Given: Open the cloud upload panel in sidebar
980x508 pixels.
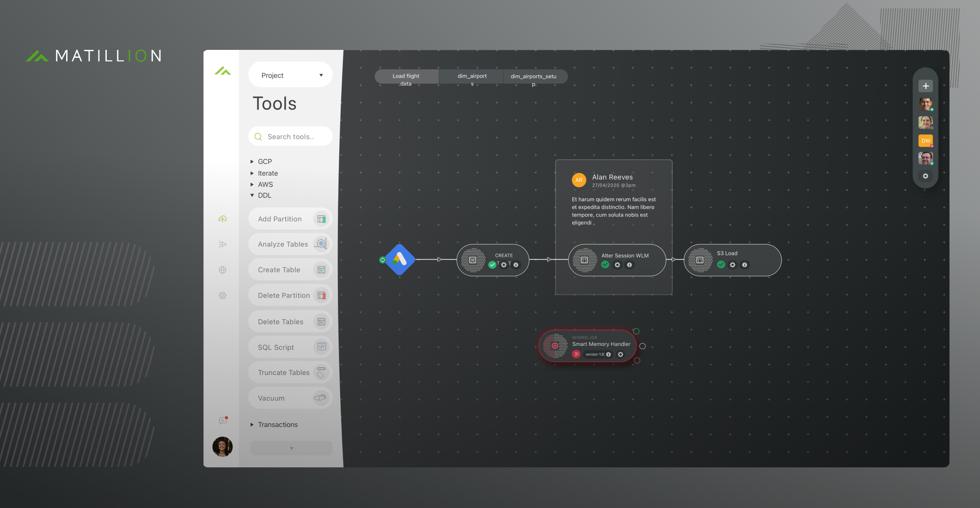Looking at the screenshot, I should [222, 218].
